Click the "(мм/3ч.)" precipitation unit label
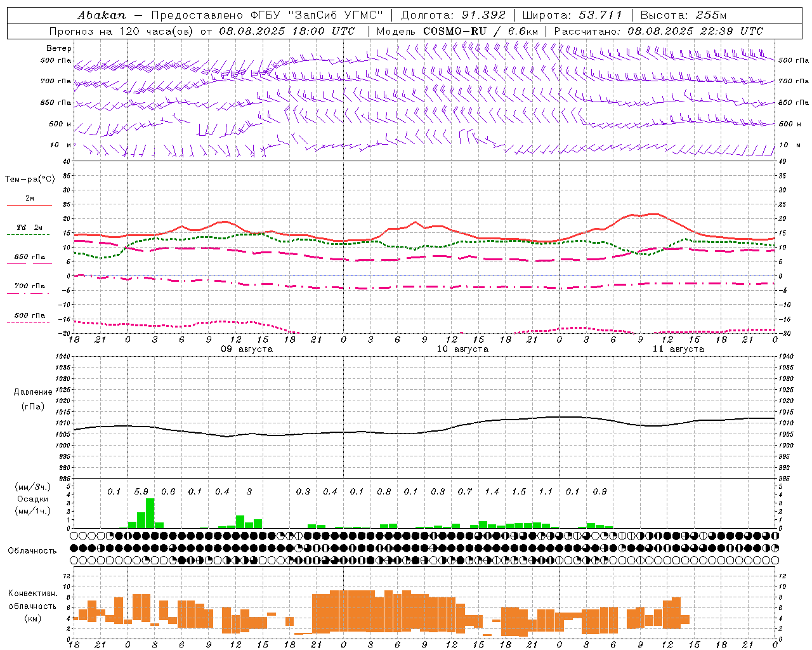The width and height of the screenshot is (812, 650). click(33, 487)
